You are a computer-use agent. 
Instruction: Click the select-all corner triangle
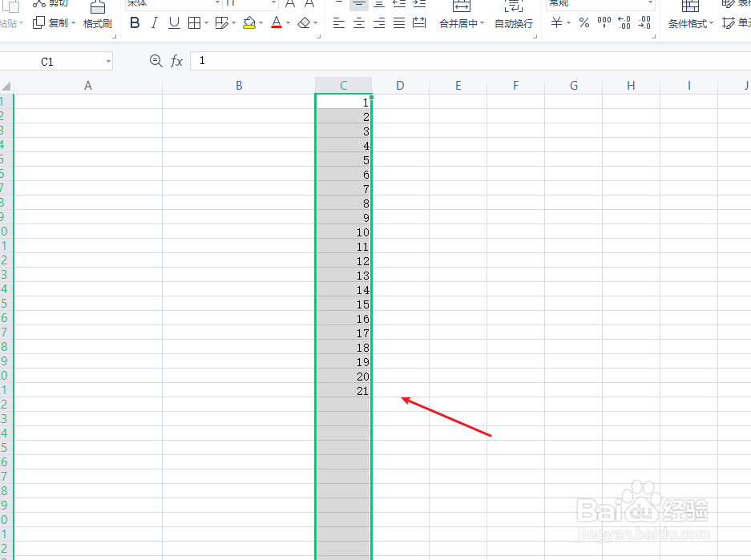pos(6,87)
